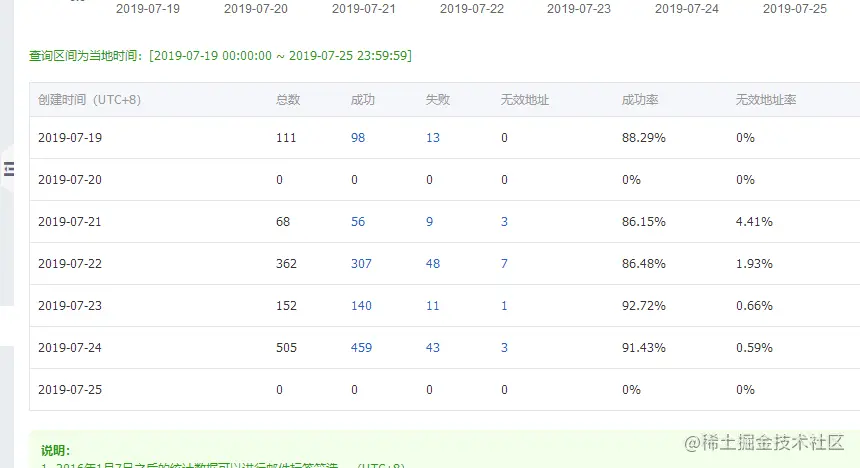The image size is (860, 468).
Task: Select total 152 in 2019-07-23 row
Action: coord(286,306)
